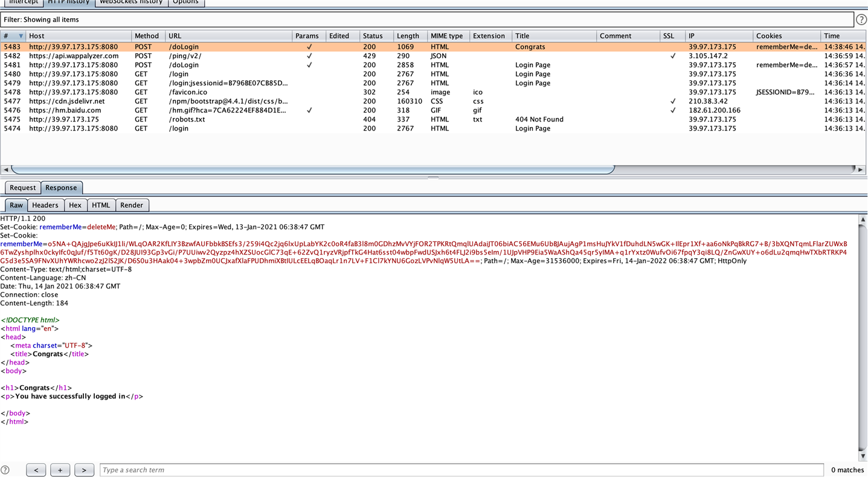Click the response pane's scroll up arrow
The width and height of the screenshot is (868, 477).
point(863,219)
